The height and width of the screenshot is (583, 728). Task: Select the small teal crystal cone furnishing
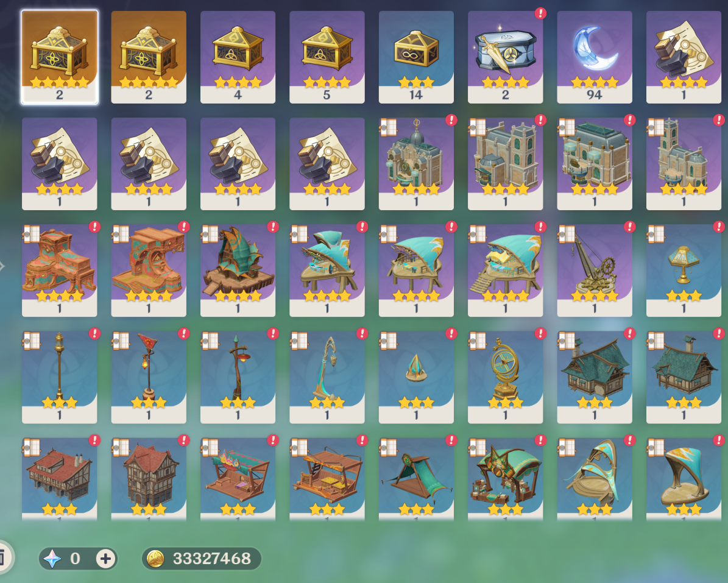click(x=416, y=377)
